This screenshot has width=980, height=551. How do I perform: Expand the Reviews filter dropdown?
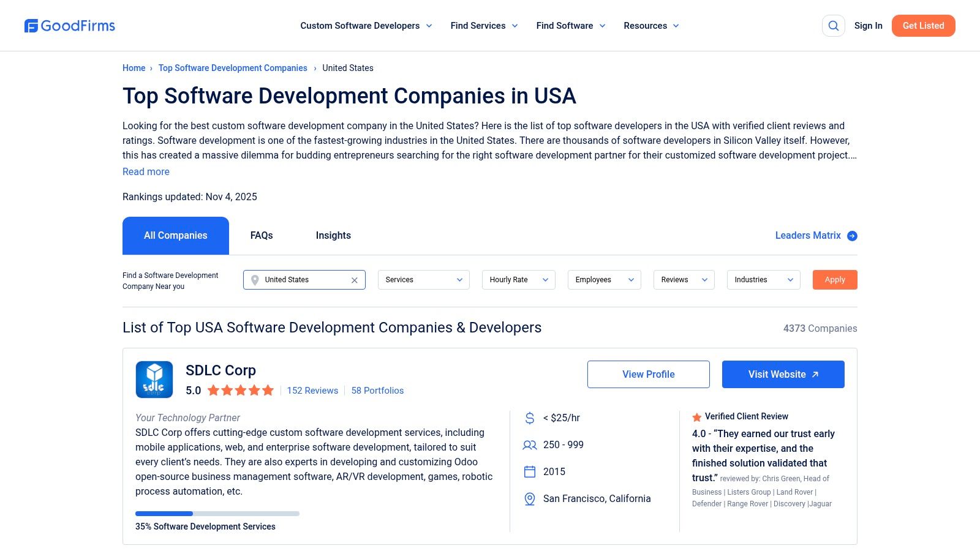click(684, 280)
